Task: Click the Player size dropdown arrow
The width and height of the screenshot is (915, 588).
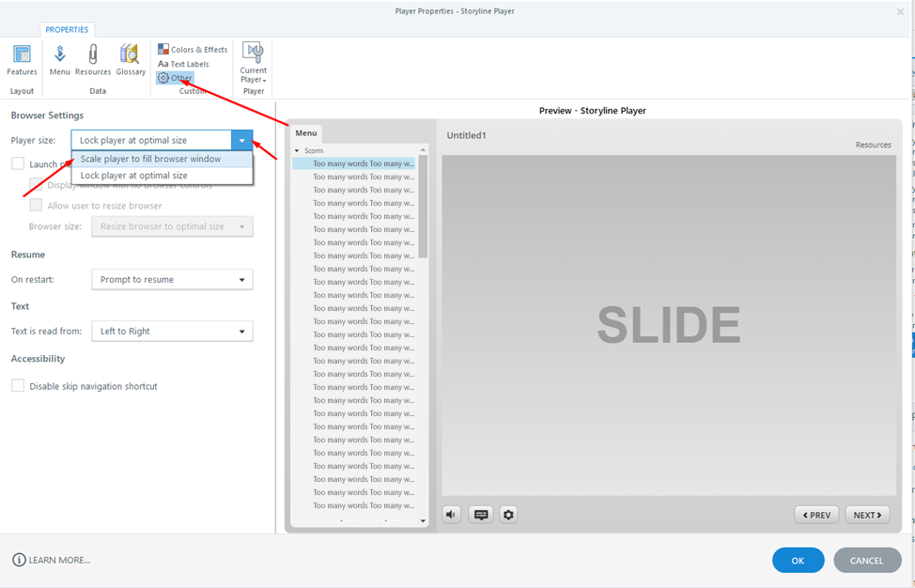Action: [241, 141]
